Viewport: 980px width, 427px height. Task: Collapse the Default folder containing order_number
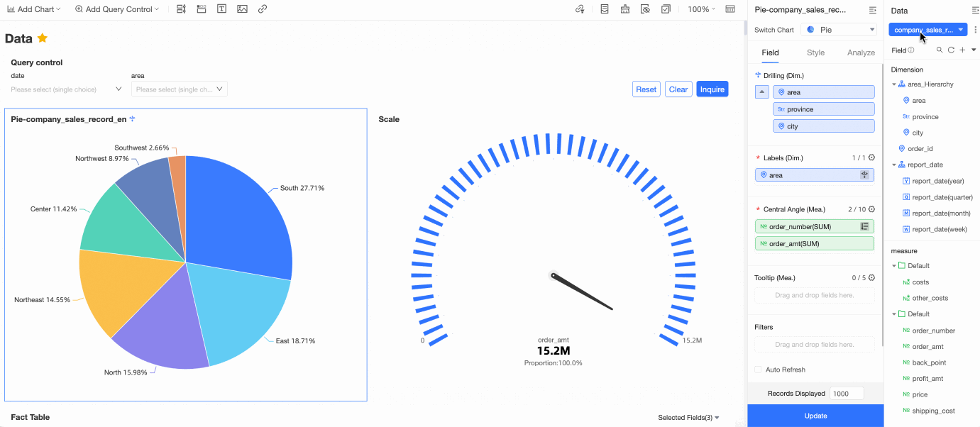(894, 314)
